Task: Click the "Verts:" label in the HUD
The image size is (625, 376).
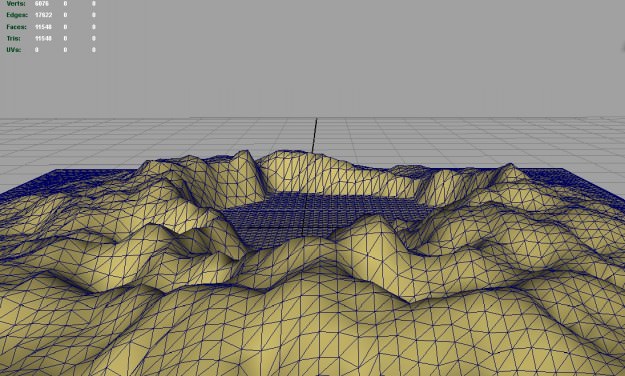Action: tap(16, 3)
